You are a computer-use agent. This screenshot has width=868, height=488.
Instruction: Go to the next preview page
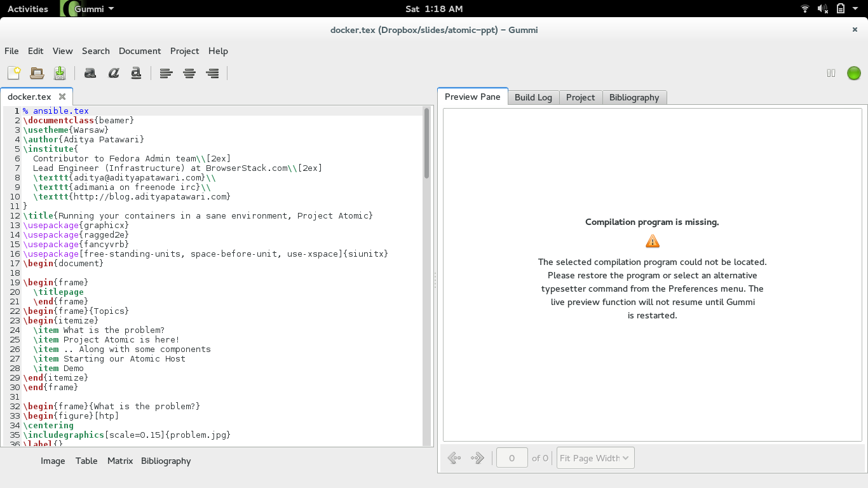click(x=477, y=458)
